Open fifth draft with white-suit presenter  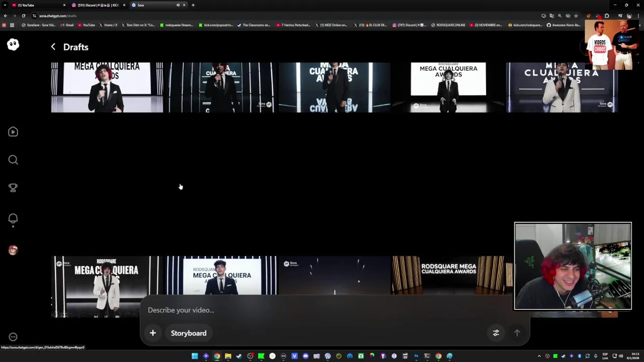[x=562, y=87]
